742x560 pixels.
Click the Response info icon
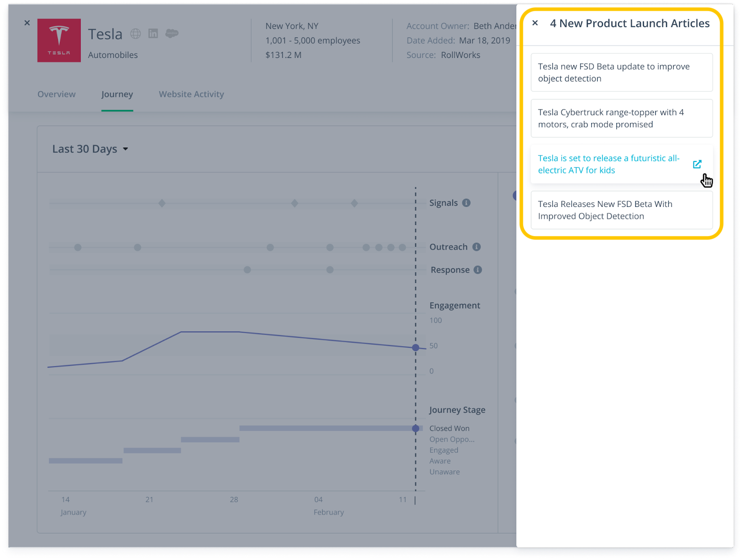478,270
